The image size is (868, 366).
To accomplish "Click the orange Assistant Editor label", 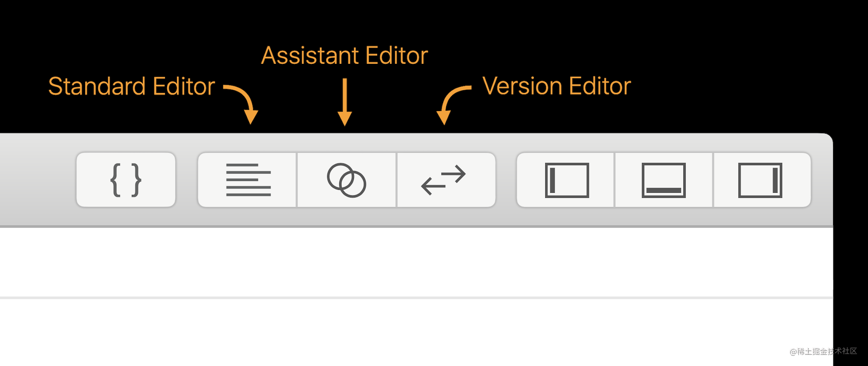I will pos(344,56).
